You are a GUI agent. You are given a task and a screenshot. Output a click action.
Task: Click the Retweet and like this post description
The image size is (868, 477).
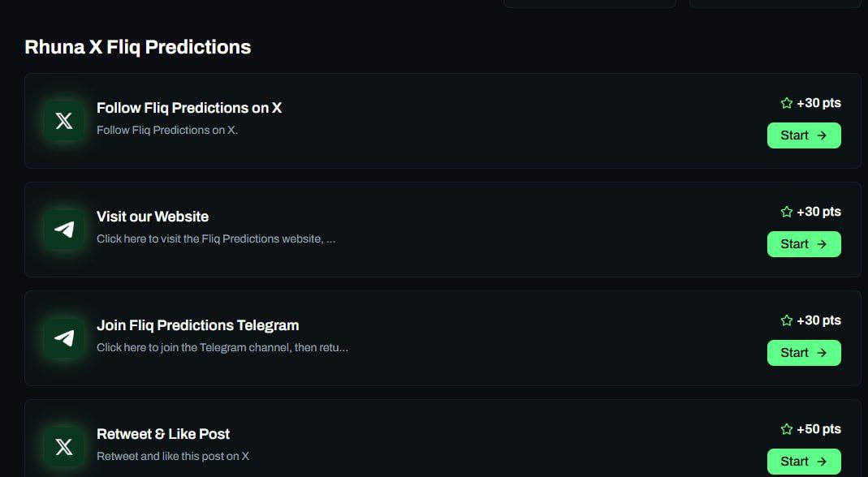(172, 456)
